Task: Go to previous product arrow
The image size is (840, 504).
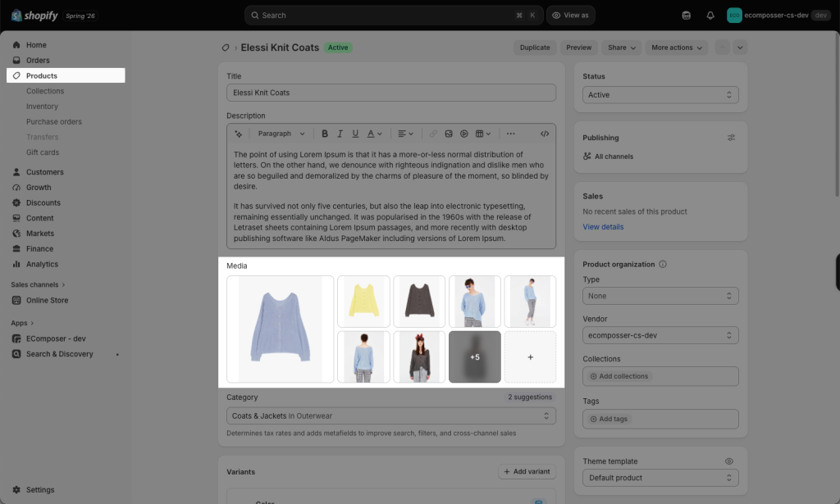Action: [722, 48]
